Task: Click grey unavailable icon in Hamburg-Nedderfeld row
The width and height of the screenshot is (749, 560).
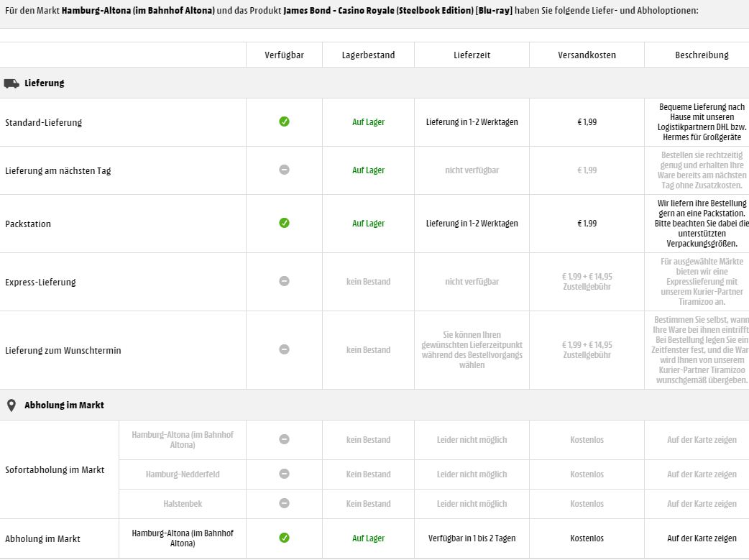Action: [x=284, y=474]
